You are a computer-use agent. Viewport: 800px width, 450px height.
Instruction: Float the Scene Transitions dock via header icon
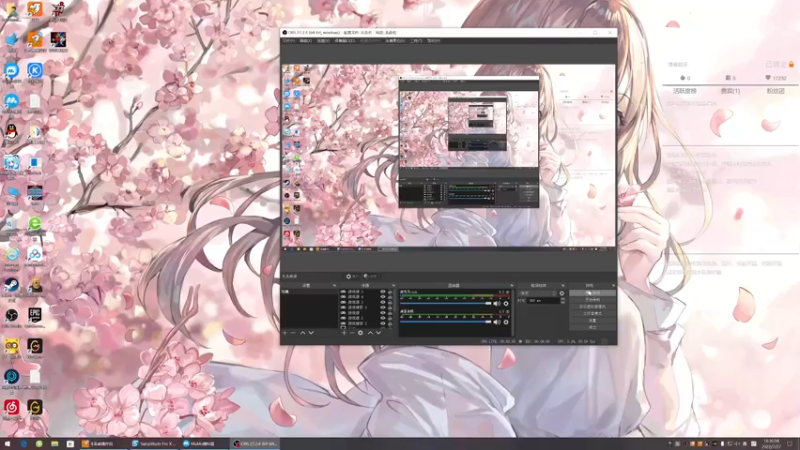[x=563, y=285]
